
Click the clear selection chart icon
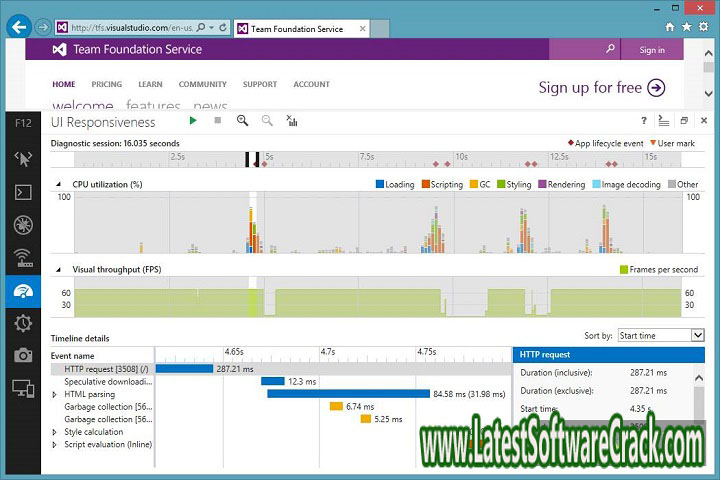tap(292, 121)
